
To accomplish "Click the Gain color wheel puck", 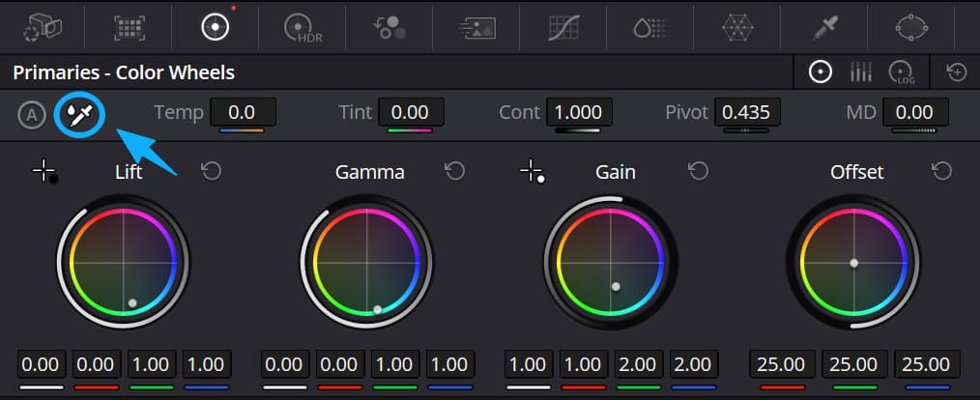I will click(617, 286).
